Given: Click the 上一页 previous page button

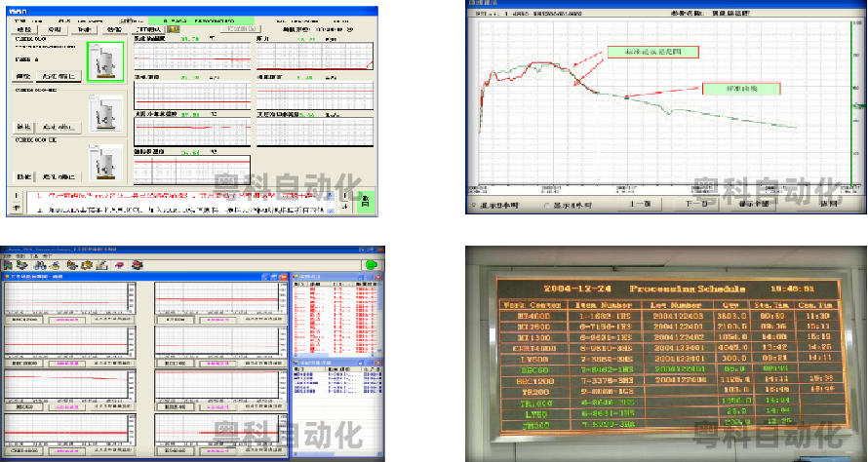Looking at the screenshot, I should (639, 206).
